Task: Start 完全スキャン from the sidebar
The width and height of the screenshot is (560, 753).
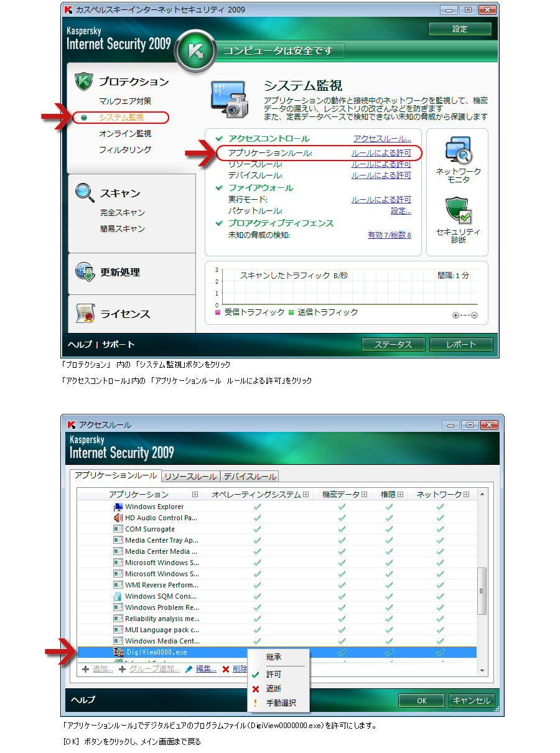Action: [x=123, y=212]
